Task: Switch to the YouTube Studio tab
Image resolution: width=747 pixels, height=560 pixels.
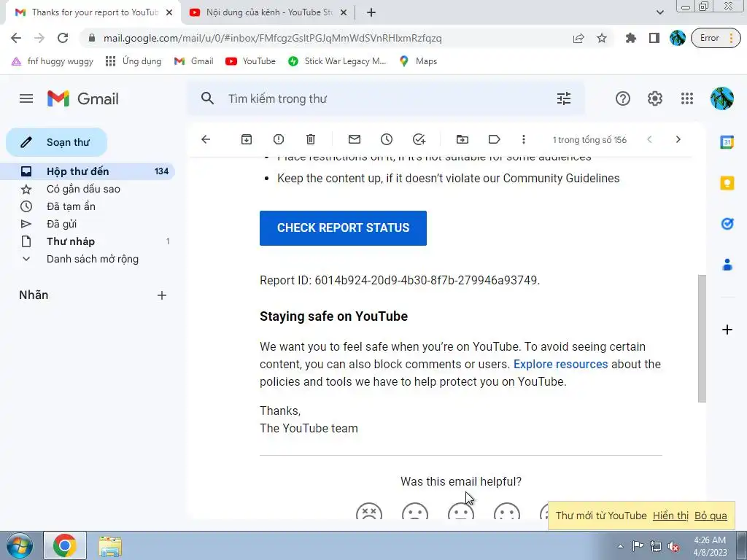Action: tap(268, 12)
